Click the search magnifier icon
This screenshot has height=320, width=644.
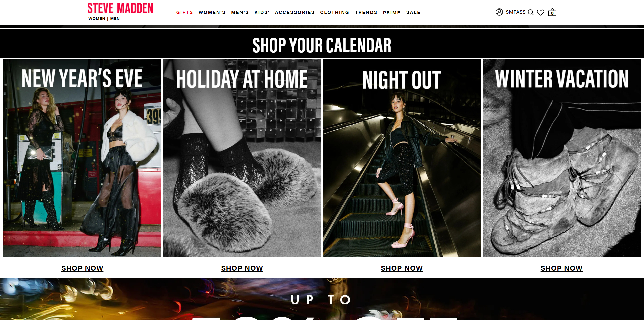(531, 12)
